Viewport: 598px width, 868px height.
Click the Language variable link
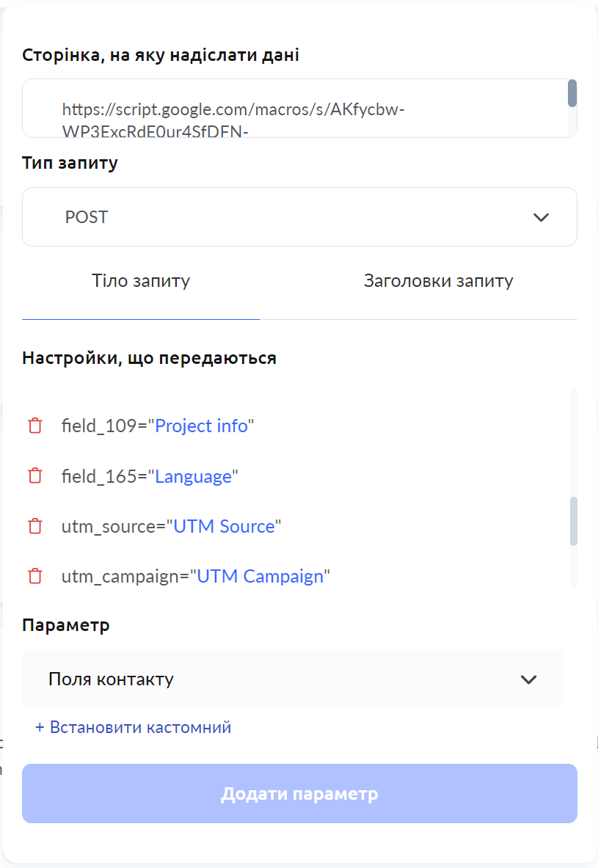coord(193,476)
